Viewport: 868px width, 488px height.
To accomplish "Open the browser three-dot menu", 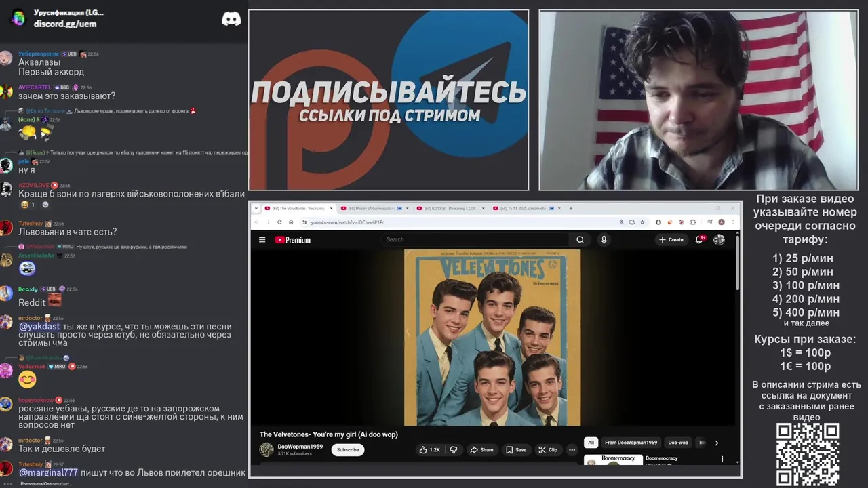I will 732,222.
